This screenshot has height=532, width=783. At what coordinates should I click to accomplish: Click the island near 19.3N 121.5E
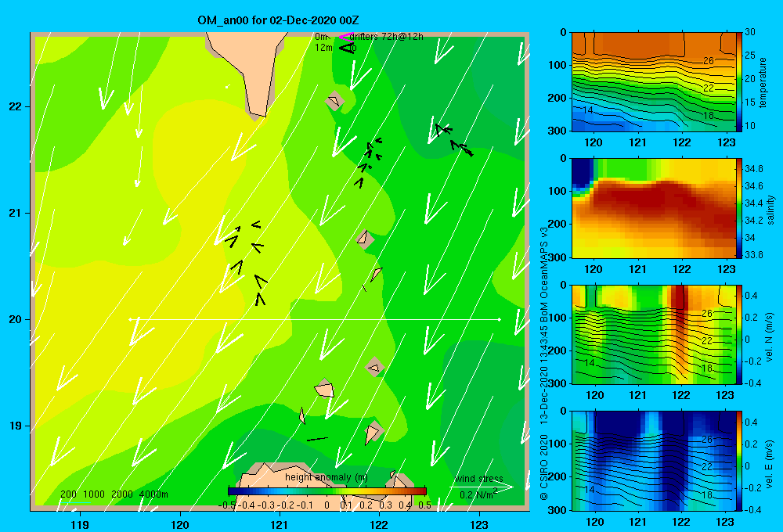pos(325,388)
